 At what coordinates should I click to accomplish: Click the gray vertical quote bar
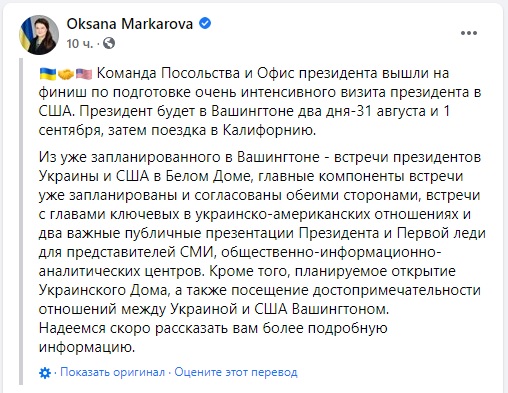21,222
